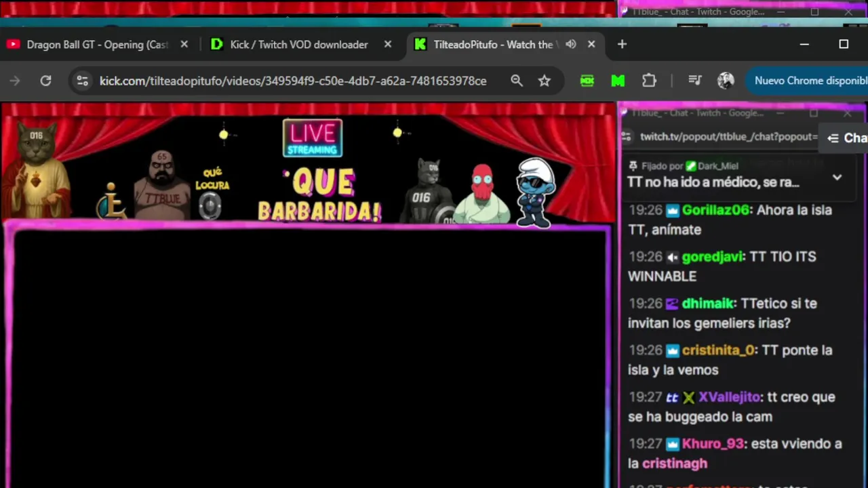Viewport: 868px width, 488px height.
Task: Click the TTBLUE bald bearded figure
Action: click(x=161, y=186)
